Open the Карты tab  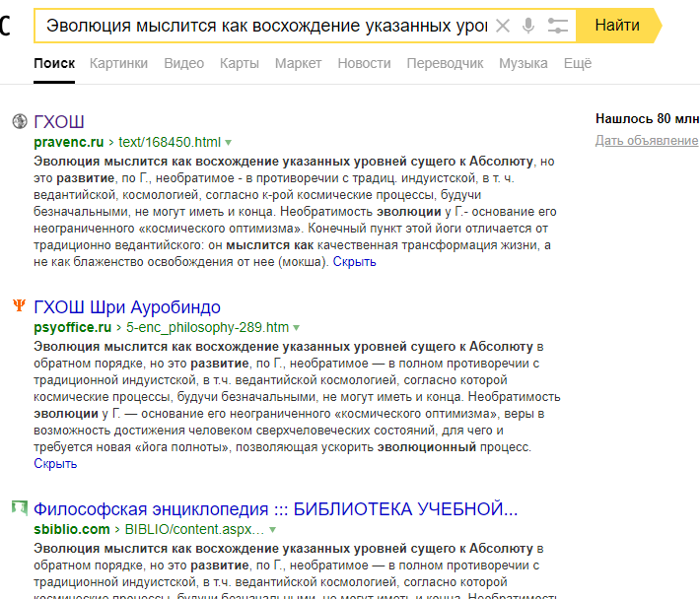[240, 63]
